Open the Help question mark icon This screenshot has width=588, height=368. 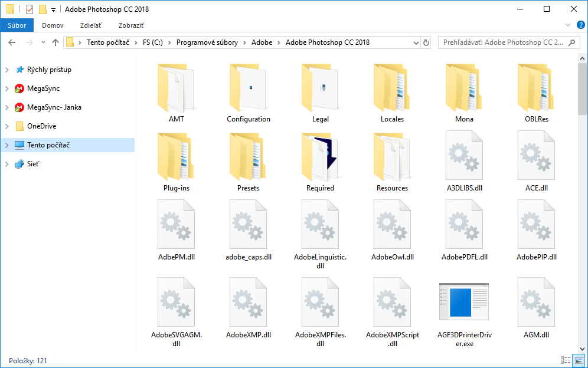580,25
